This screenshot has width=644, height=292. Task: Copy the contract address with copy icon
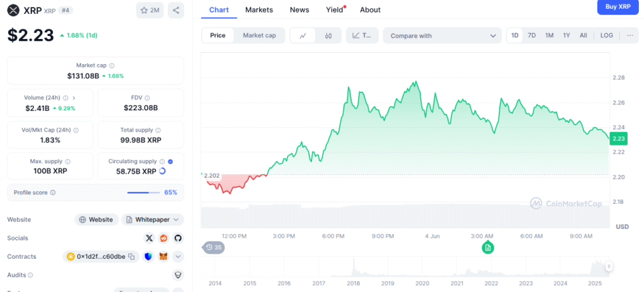[x=131, y=257]
